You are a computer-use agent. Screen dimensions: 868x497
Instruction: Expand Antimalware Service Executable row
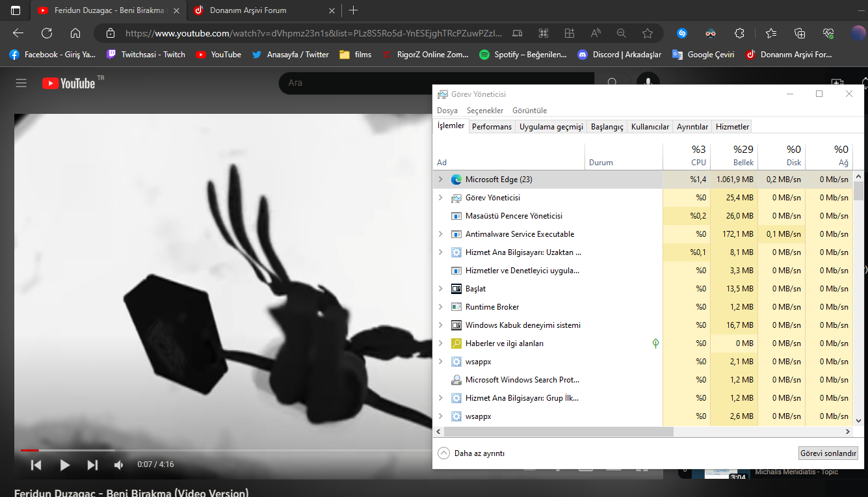(441, 234)
